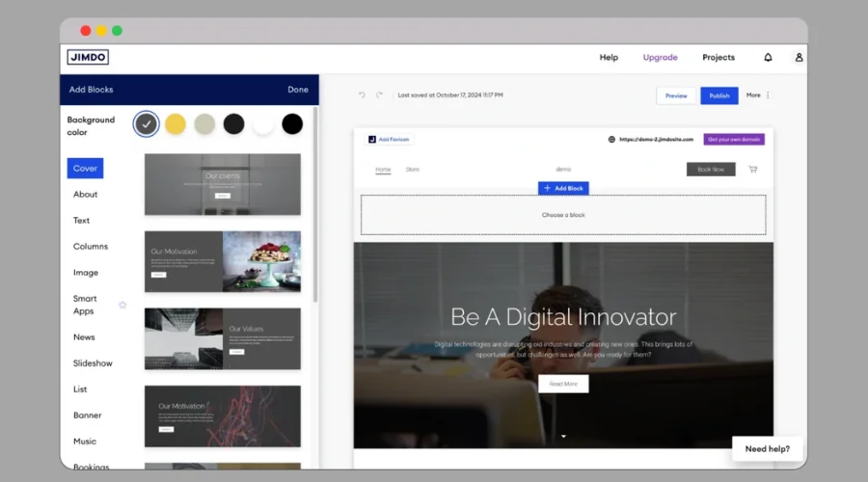Open the Help menu
Image resolution: width=868 pixels, height=482 pixels.
[609, 57]
